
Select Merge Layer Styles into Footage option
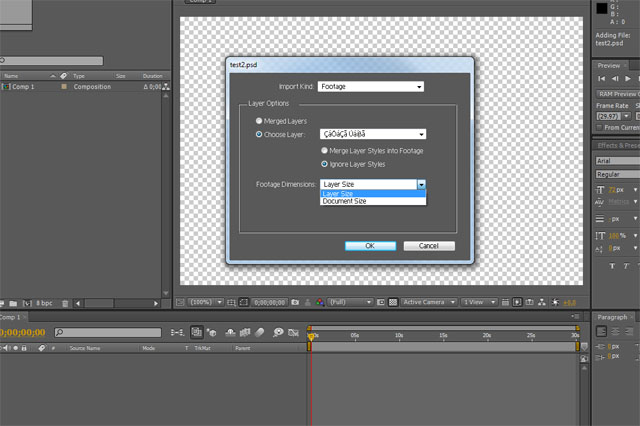click(x=324, y=151)
